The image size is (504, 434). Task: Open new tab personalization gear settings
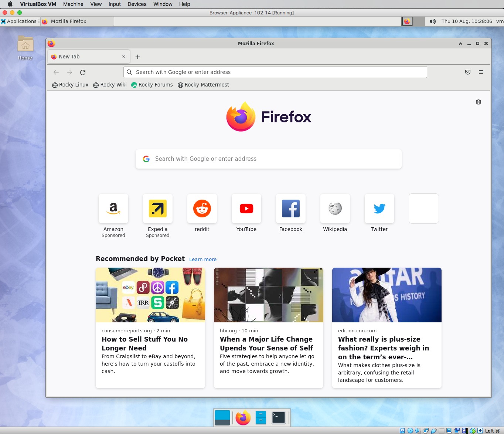pyautogui.click(x=479, y=102)
